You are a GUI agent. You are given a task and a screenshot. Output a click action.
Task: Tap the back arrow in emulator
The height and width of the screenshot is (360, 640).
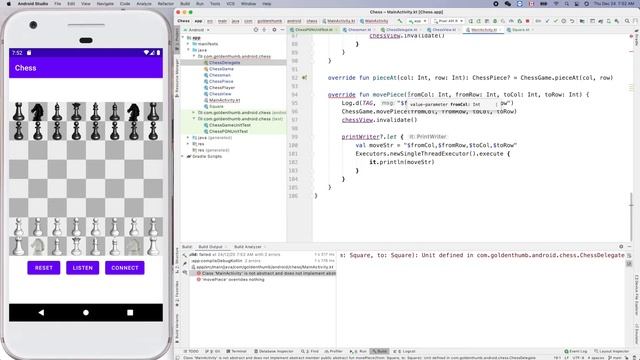point(41,312)
